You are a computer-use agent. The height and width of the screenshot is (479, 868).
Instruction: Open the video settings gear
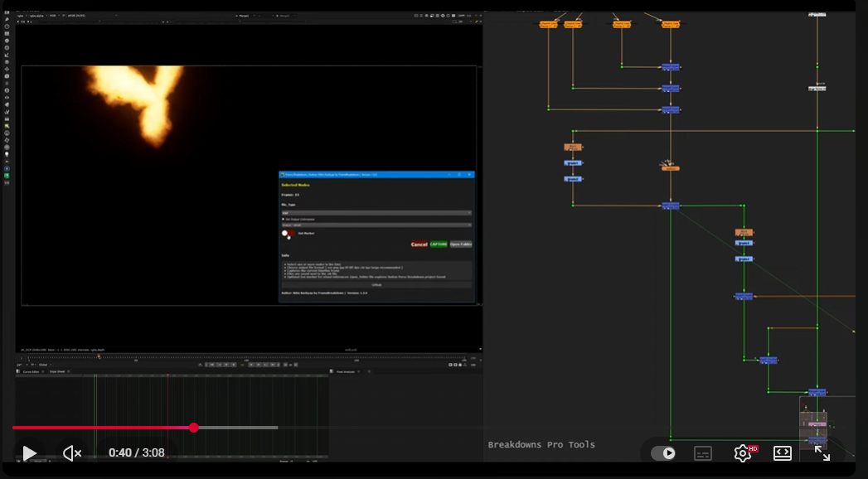click(743, 453)
